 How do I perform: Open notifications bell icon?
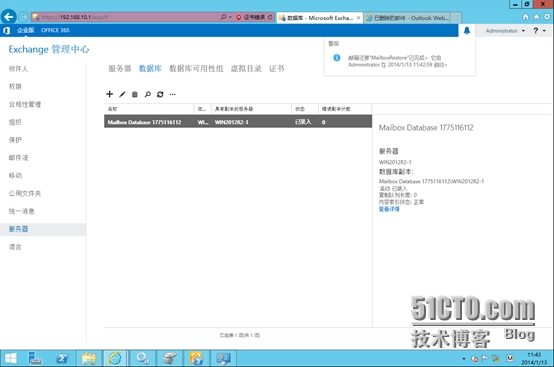coord(467,30)
